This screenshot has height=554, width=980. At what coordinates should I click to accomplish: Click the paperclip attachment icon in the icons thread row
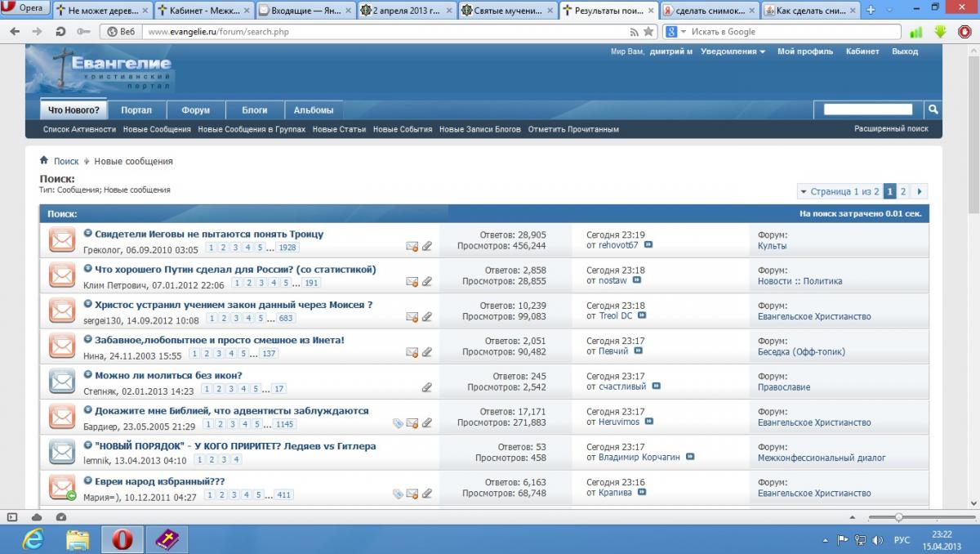(x=426, y=387)
